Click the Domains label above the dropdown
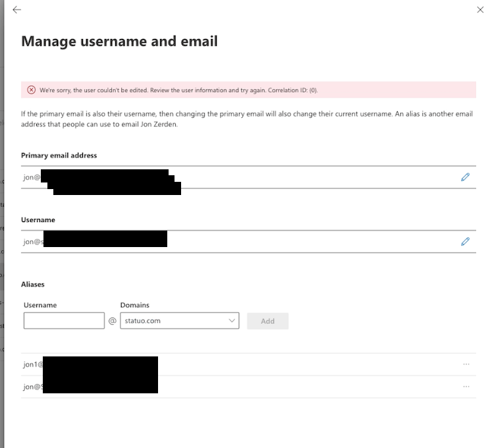This screenshot has width=486, height=448. click(x=134, y=305)
